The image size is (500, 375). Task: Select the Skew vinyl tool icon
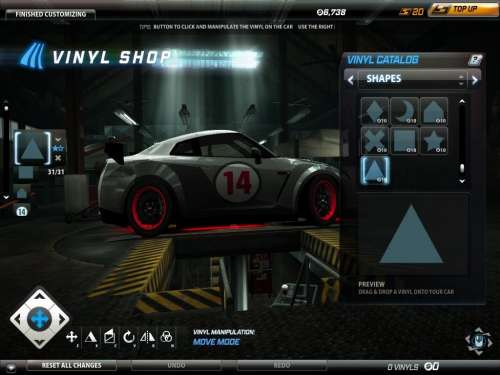point(109,337)
